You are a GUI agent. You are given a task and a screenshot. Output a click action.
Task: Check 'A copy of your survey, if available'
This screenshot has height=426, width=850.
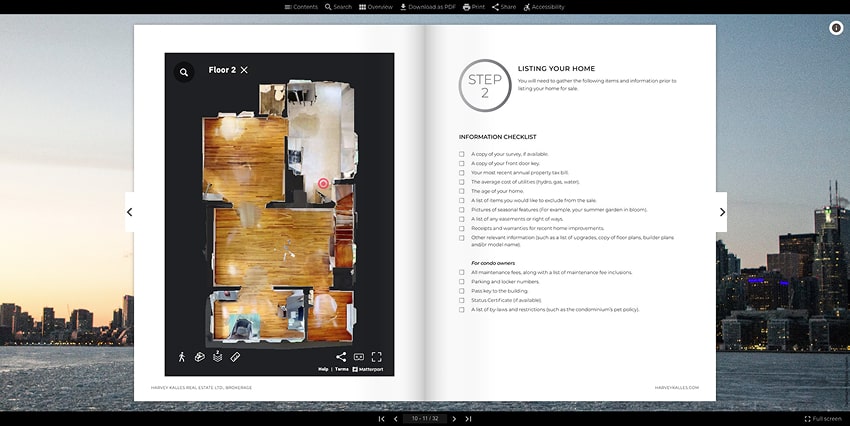(462, 154)
